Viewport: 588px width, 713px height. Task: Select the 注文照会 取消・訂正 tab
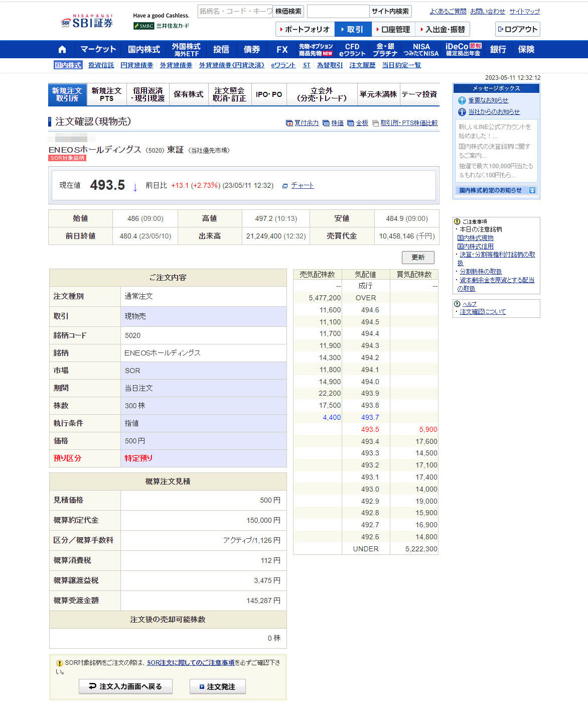tap(229, 94)
